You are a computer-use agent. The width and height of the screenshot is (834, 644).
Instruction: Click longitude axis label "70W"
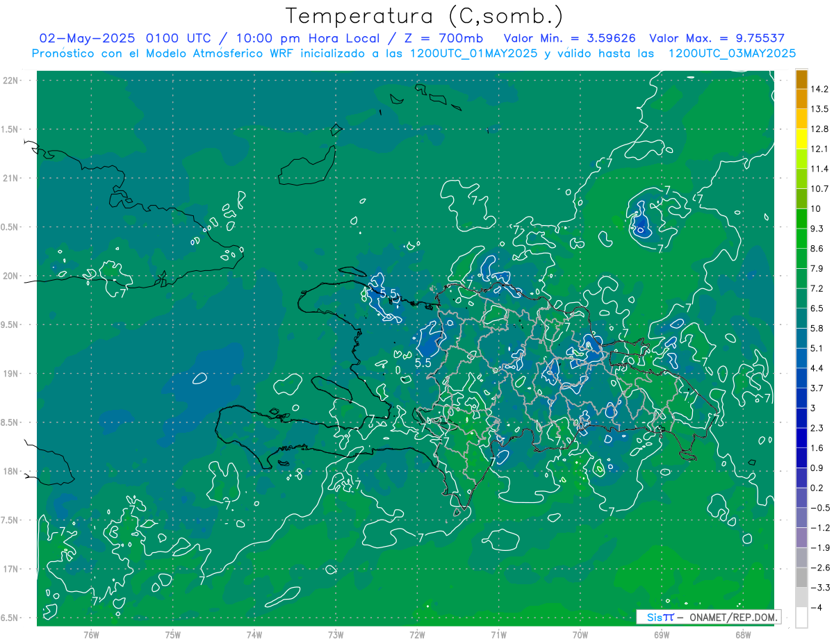[580, 635]
